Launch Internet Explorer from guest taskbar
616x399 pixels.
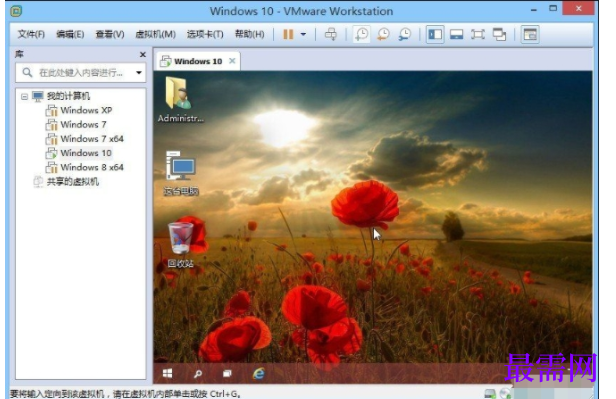point(258,373)
